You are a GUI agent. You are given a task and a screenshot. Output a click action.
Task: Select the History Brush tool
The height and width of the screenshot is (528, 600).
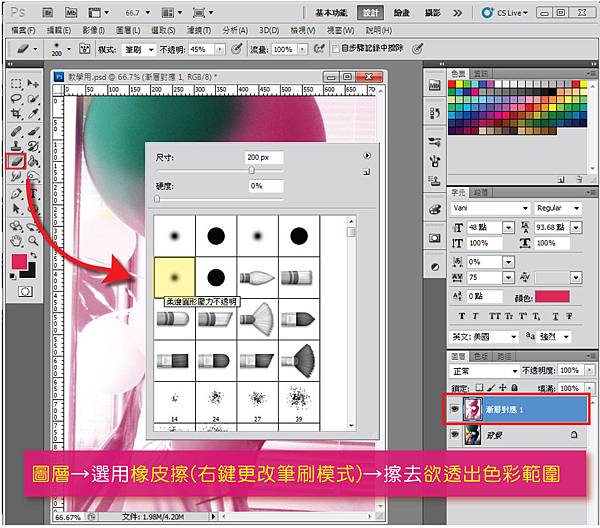(x=33, y=146)
